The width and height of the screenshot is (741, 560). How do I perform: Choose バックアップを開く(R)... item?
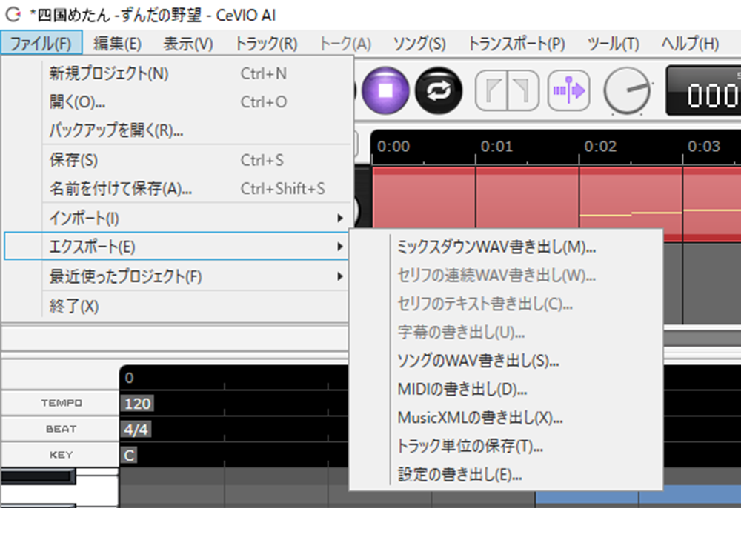178,130
